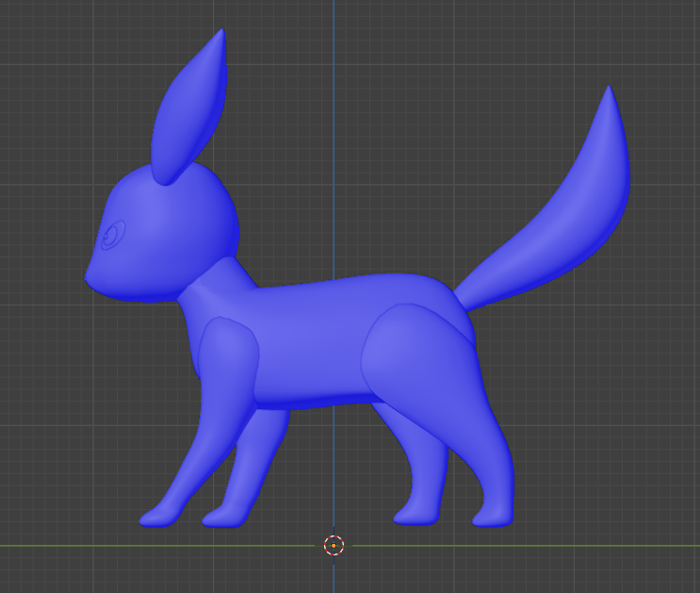Viewport: 700px width, 593px height.
Task: Click the 3D cursor at the origin
Action: coord(334,545)
